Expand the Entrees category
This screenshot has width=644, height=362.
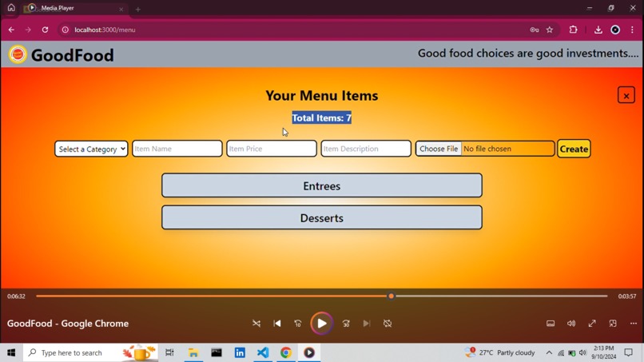[321, 185]
